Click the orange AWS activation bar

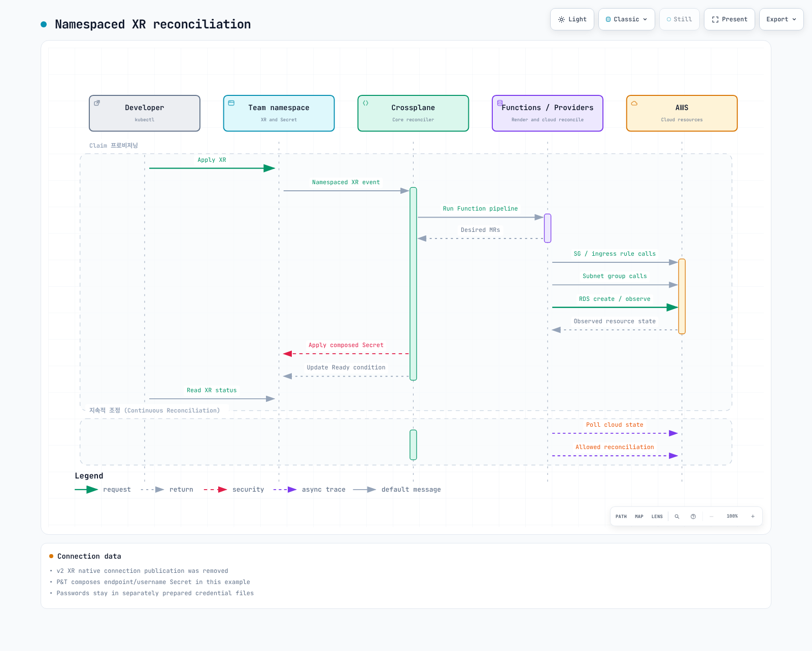(x=682, y=296)
